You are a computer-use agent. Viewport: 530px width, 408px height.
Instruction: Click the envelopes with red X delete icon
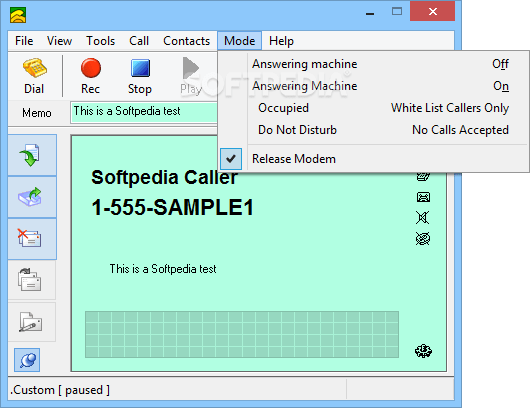click(x=32, y=239)
